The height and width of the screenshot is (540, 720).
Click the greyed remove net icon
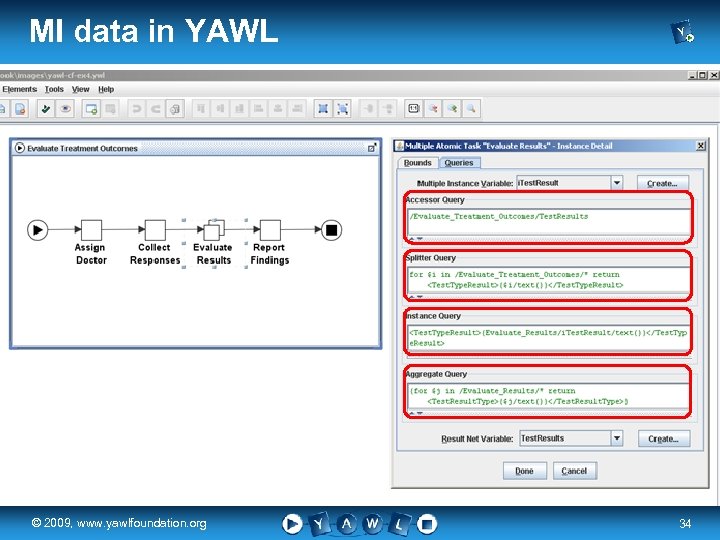pos(110,109)
